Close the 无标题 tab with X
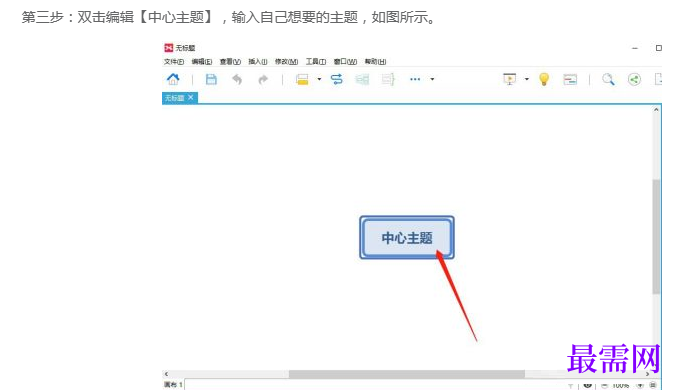This screenshot has width=679, height=390. [191, 97]
